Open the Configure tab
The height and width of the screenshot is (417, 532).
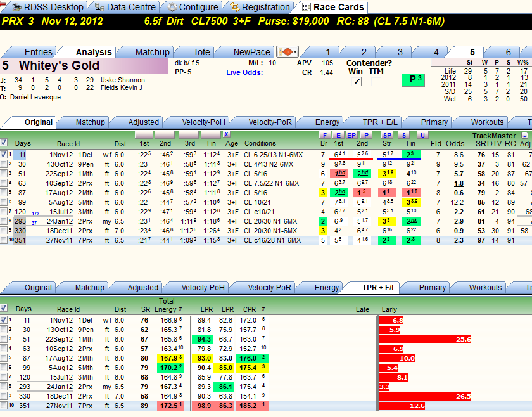coord(193,7)
